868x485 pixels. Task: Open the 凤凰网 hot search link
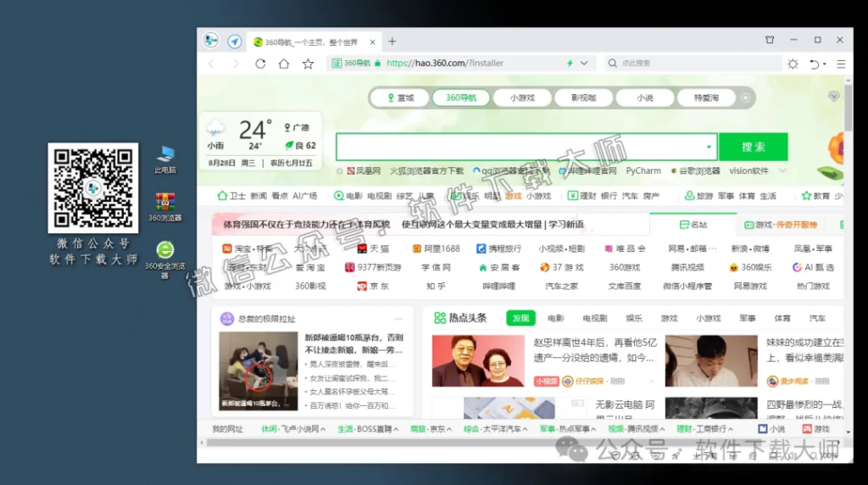364,170
